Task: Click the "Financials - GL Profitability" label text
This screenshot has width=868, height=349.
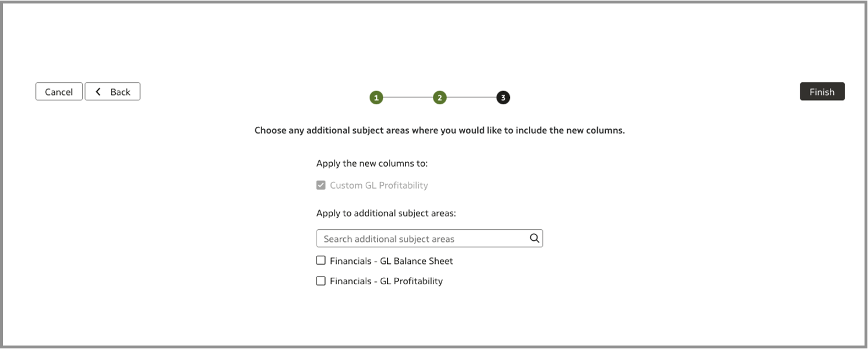Action: [x=386, y=281]
